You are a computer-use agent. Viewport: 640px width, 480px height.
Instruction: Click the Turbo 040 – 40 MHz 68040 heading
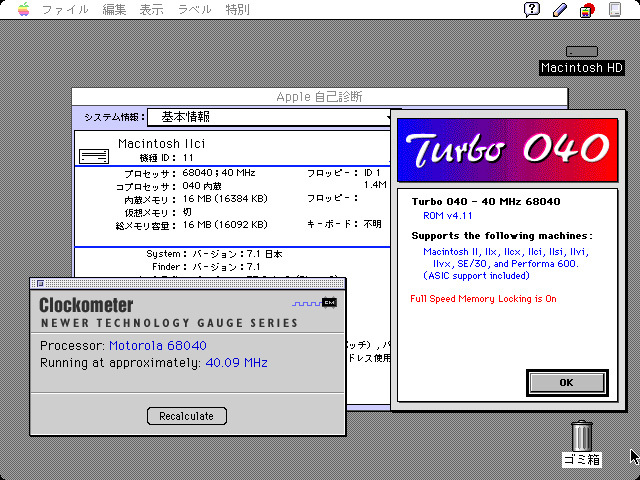486,202
